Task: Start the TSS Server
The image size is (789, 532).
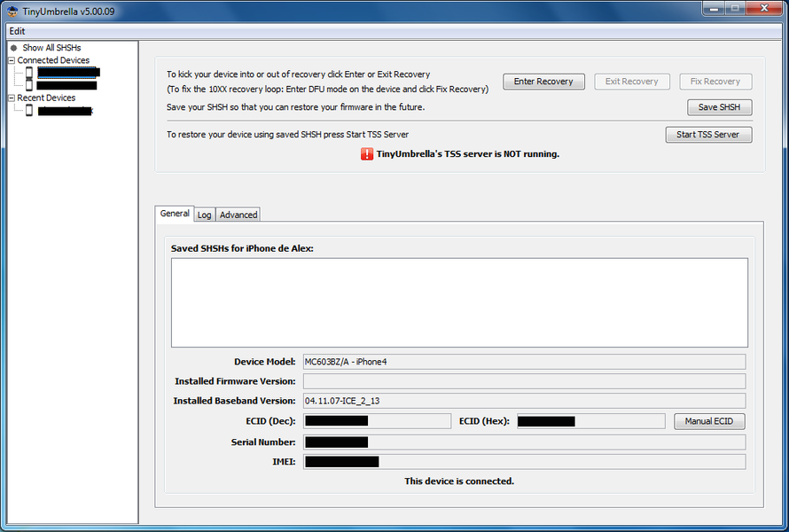Action: pyautogui.click(x=708, y=135)
